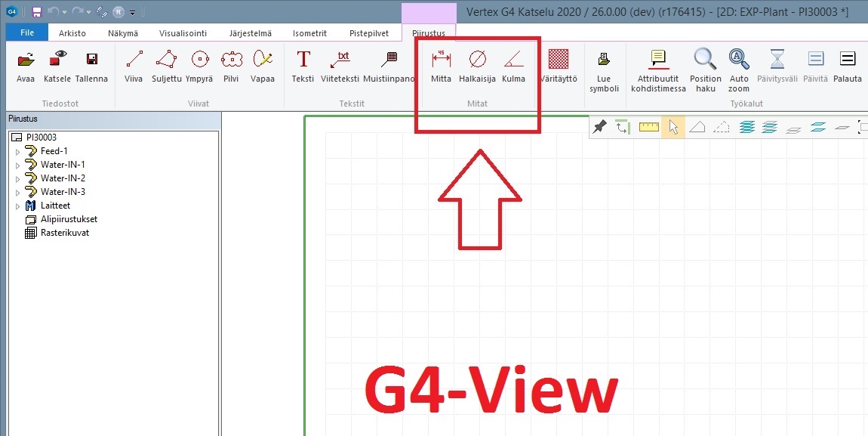Select the Mitta dimension tool
Viewport: 868px width, 436px height.
[x=442, y=59]
